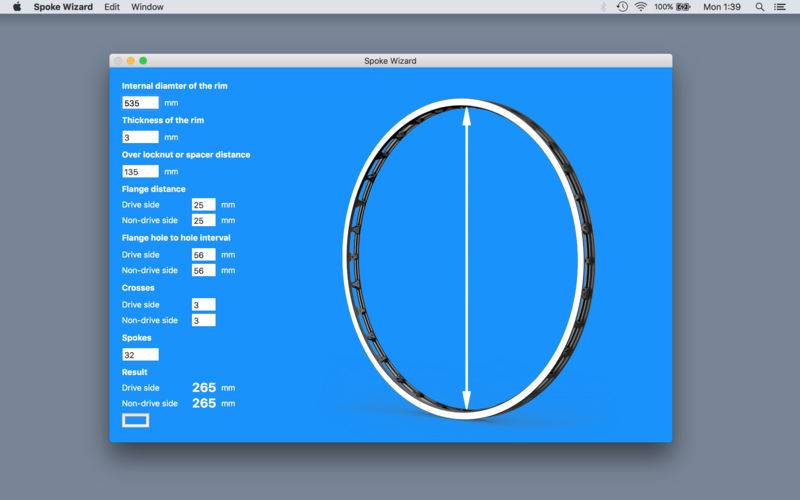Image resolution: width=800 pixels, height=500 pixels.
Task: Click the Spoke Wizard window title
Action: [390, 61]
